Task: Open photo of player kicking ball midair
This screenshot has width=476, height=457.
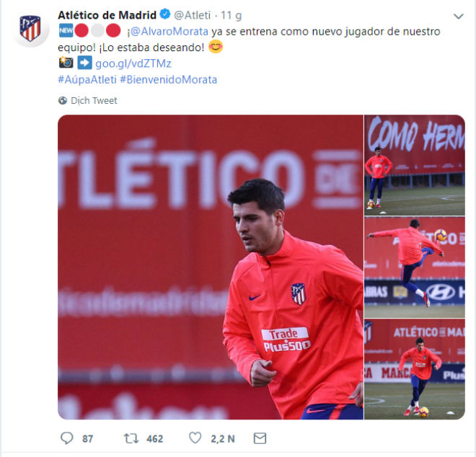Action: [x=415, y=267]
